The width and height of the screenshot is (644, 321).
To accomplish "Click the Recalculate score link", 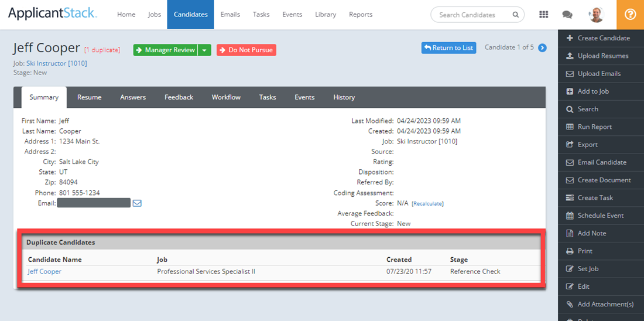I will [427, 203].
